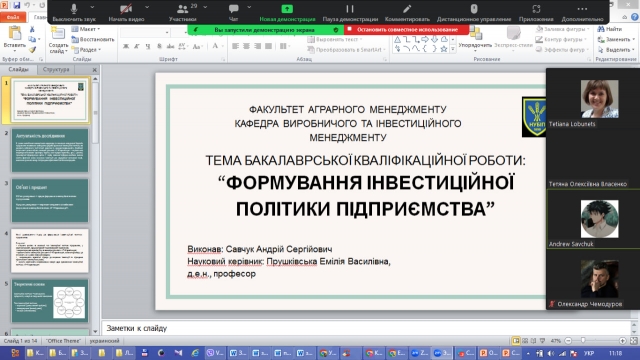Screen dimensions: 640x360
Task: Select the star shape in the gallery
Action: click(444, 49)
